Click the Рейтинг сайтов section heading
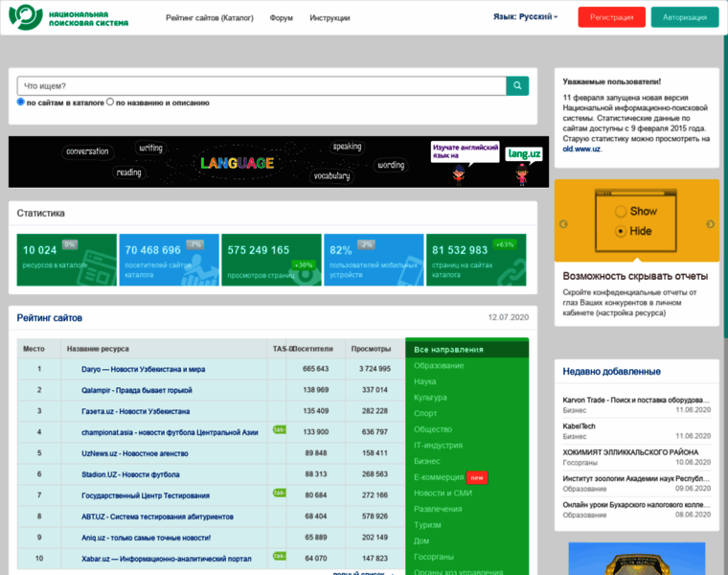728x575 pixels. (x=50, y=318)
